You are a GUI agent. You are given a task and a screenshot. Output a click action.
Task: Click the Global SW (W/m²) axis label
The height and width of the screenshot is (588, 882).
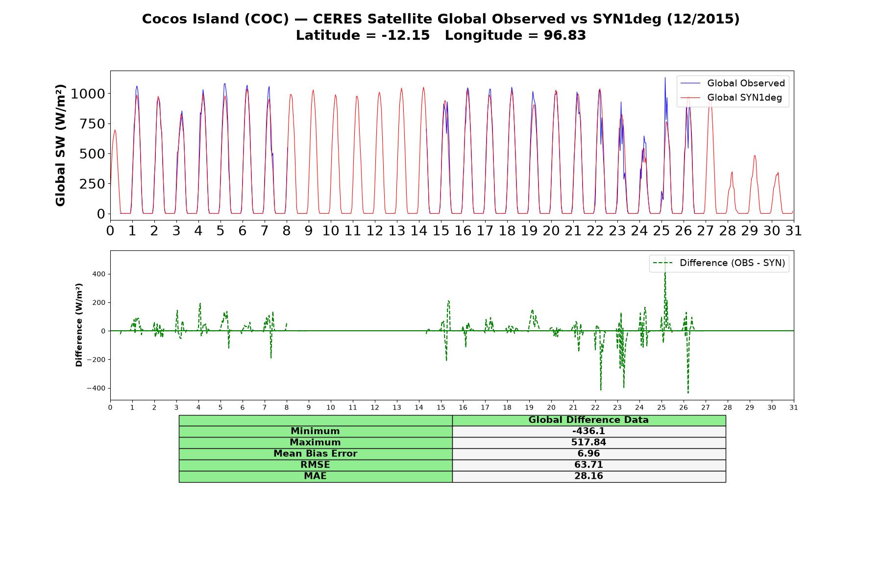click(x=60, y=146)
